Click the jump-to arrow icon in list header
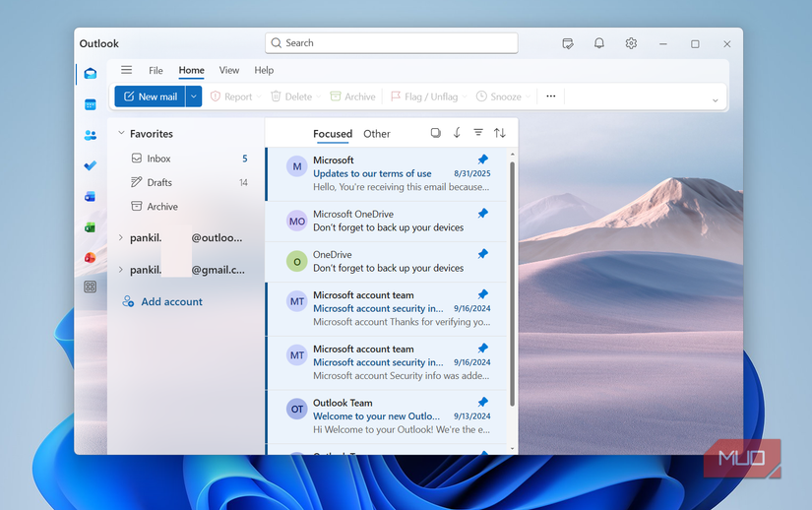The width and height of the screenshot is (812, 510). [457, 133]
